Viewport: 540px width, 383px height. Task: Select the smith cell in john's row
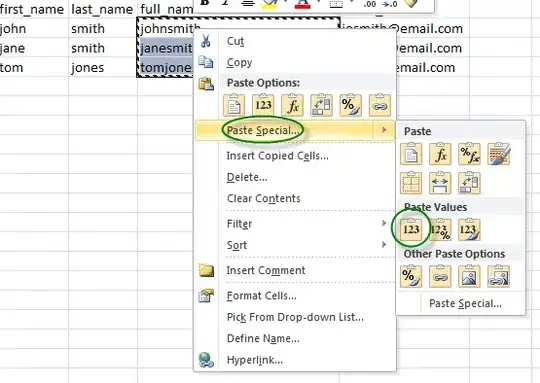point(103,28)
